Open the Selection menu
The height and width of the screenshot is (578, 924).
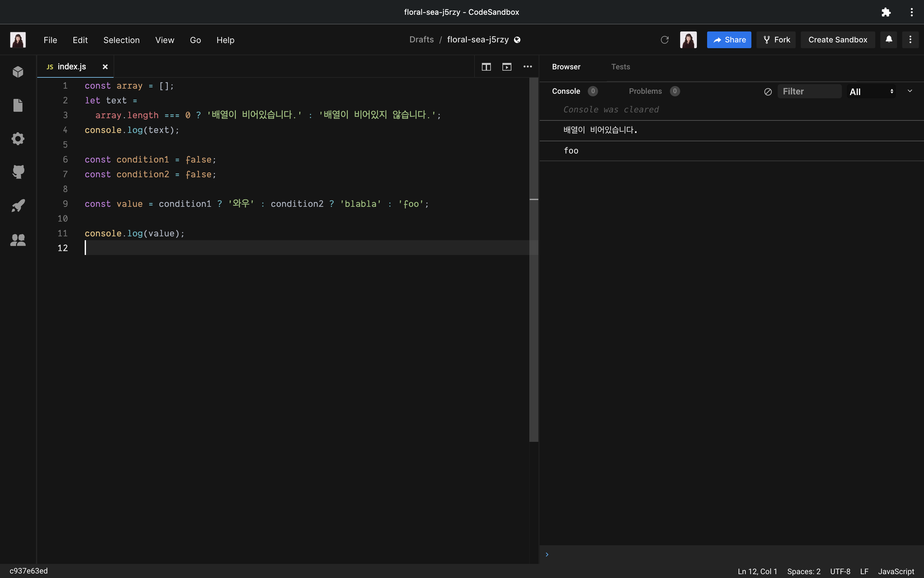(121, 40)
